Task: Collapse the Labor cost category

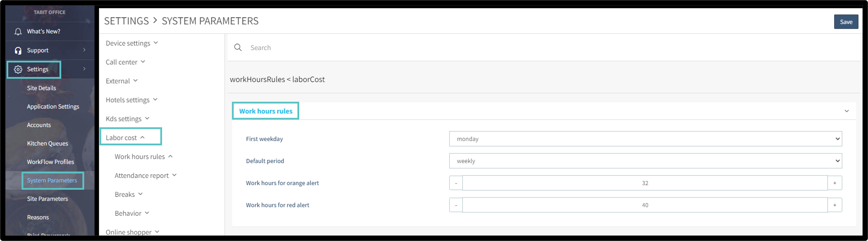Action: pos(125,138)
